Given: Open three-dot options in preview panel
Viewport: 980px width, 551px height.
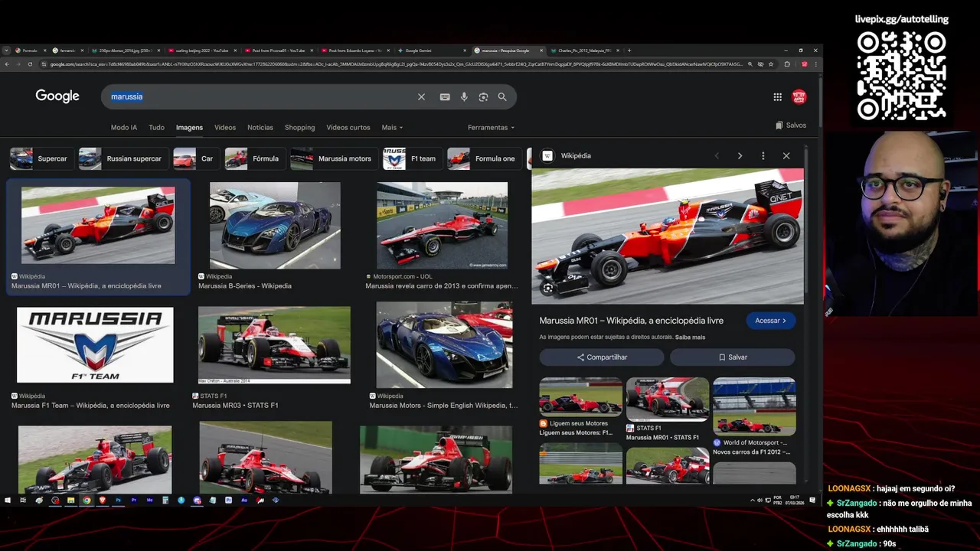Looking at the screenshot, I should point(763,155).
